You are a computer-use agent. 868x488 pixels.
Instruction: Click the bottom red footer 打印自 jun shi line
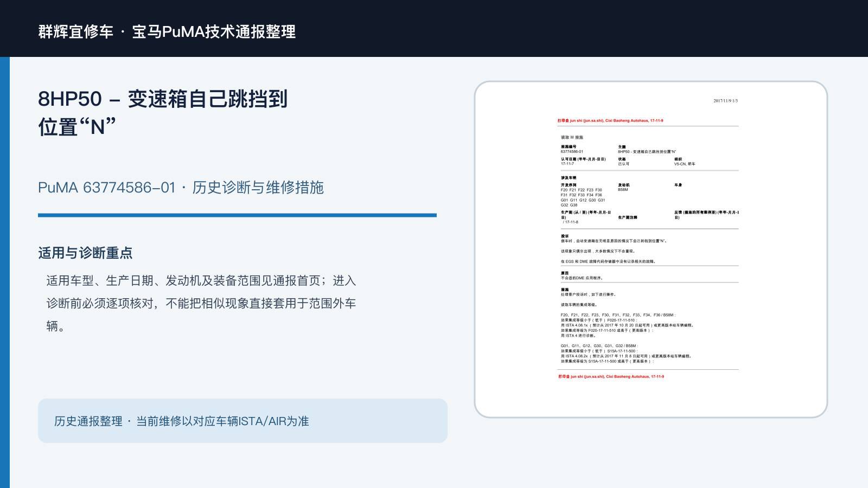[611, 376]
